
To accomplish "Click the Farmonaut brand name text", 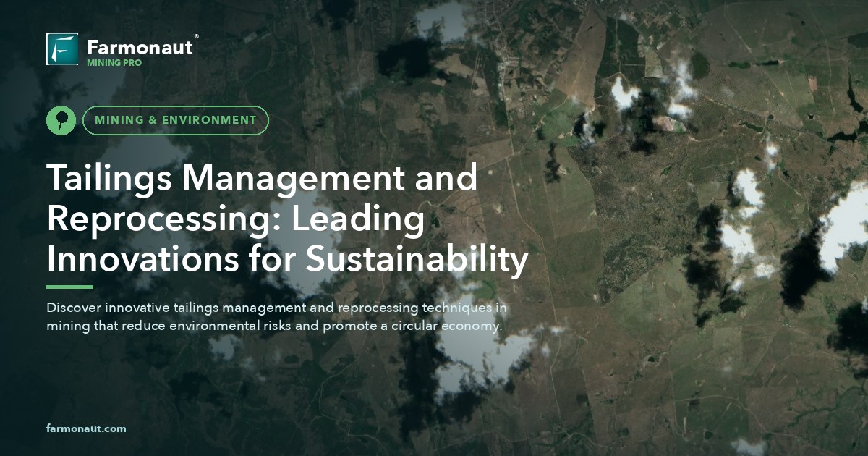I will coord(140,48).
